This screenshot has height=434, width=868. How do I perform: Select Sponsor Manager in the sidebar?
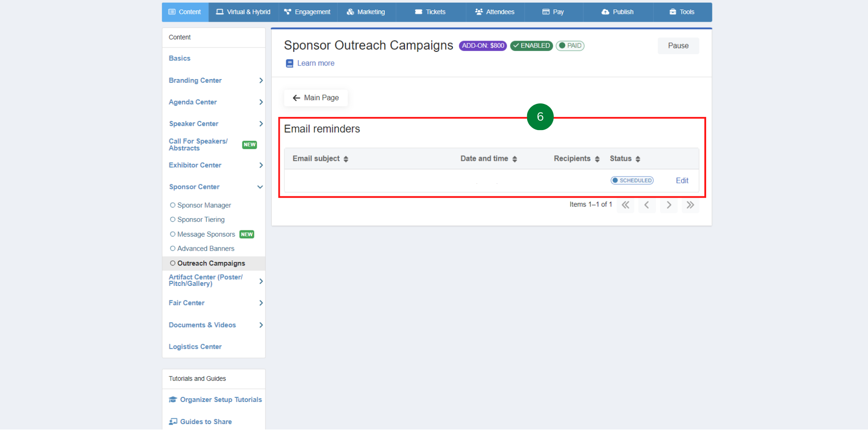[x=204, y=205]
